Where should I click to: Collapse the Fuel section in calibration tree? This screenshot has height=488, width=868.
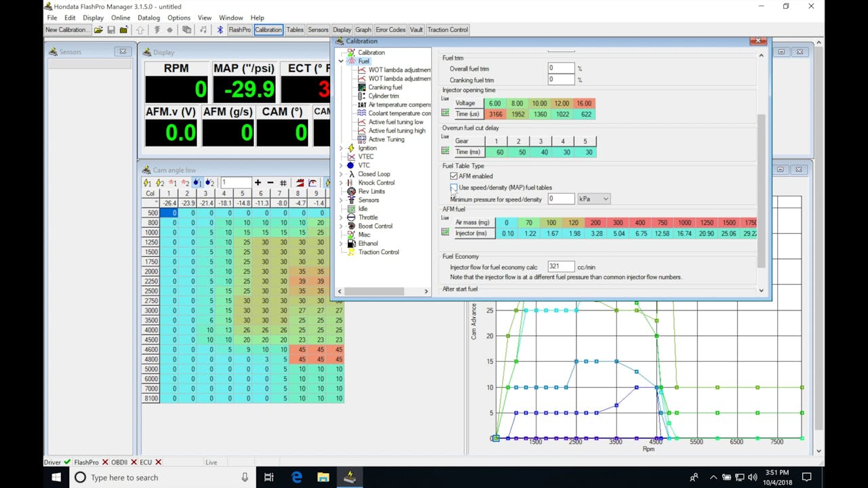pyautogui.click(x=341, y=61)
